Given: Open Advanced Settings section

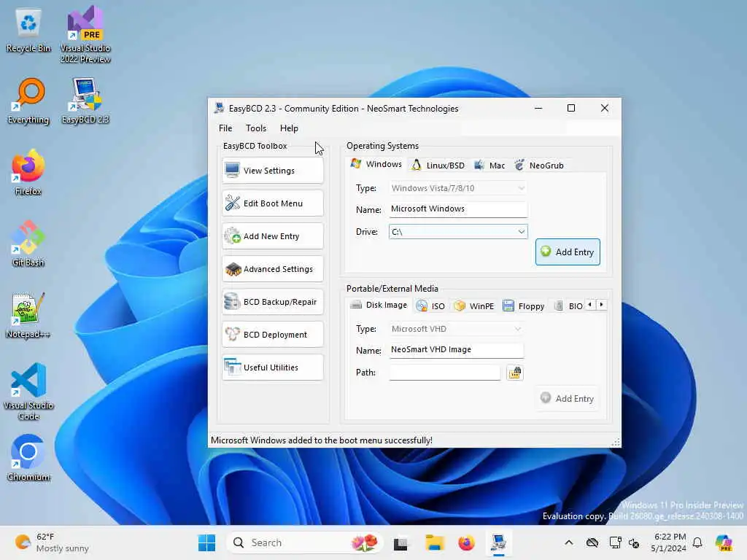Looking at the screenshot, I should 273,269.
